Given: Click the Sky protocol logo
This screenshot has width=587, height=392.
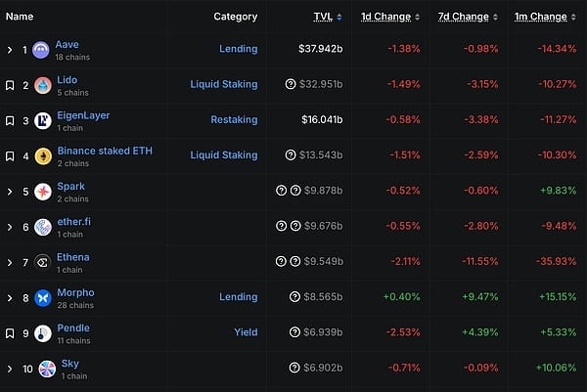Looking at the screenshot, I should [41, 368].
